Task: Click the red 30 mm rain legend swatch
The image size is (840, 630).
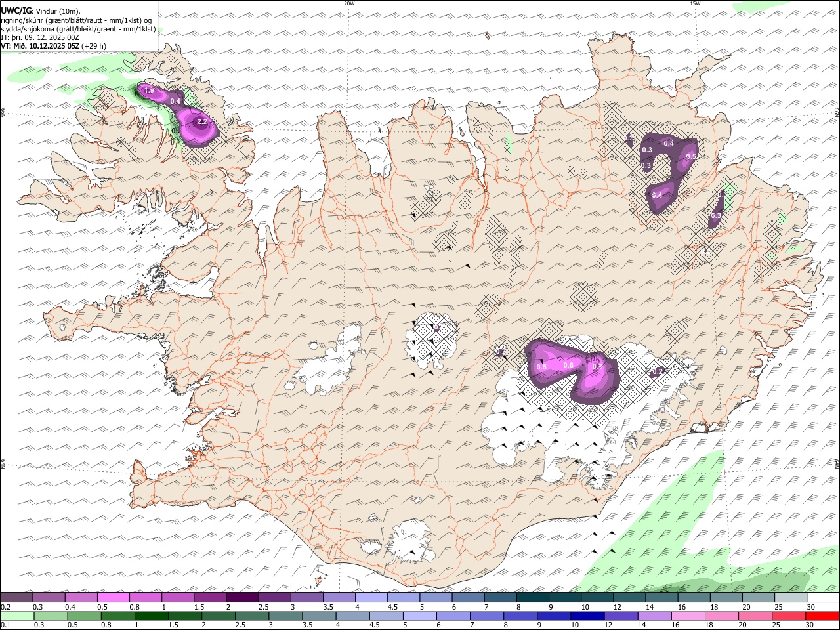Action: (x=823, y=616)
